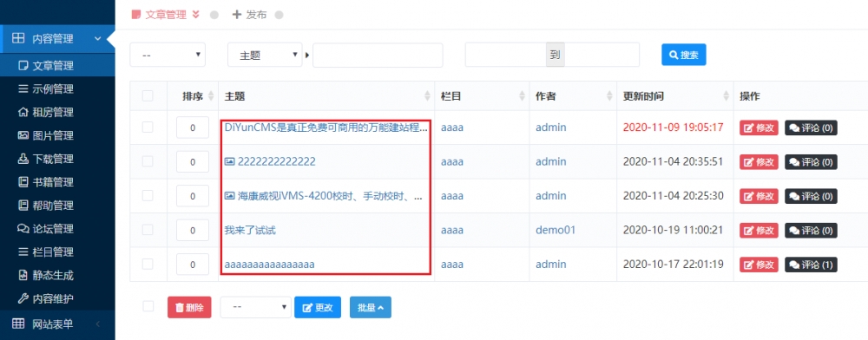Image resolution: width=868 pixels, height=340 pixels.
Task: Click 修改 for the 我来了试试 article
Action: [x=759, y=231]
